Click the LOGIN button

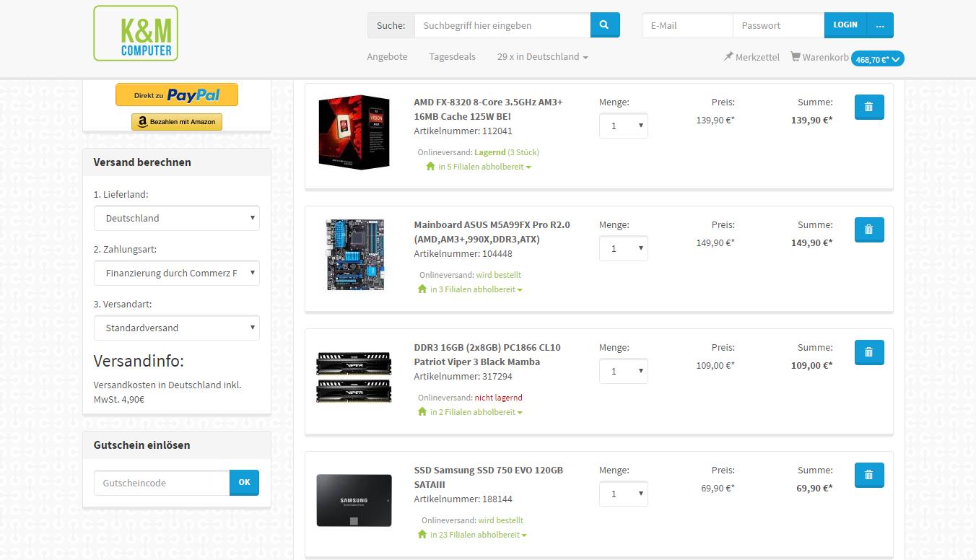point(845,25)
